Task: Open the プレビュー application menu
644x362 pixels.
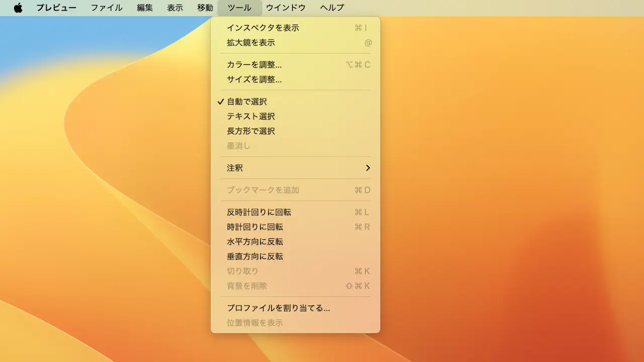Action: click(x=56, y=8)
